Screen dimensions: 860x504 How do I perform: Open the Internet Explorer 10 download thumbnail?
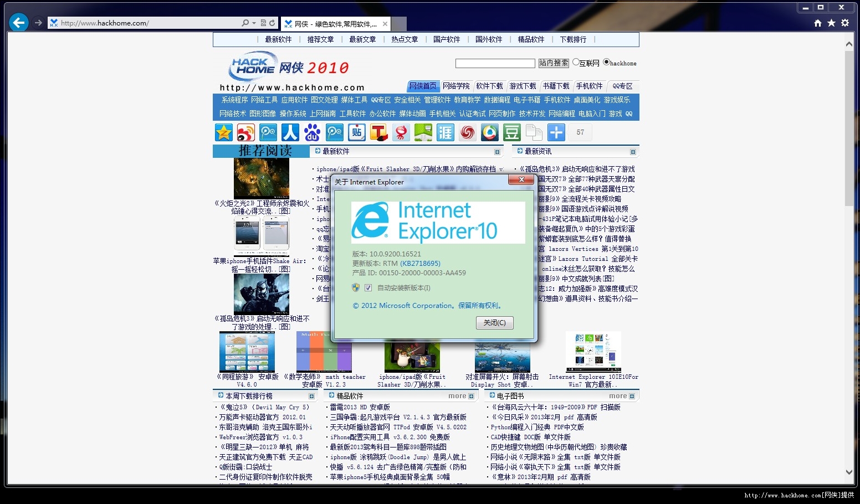pos(593,352)
